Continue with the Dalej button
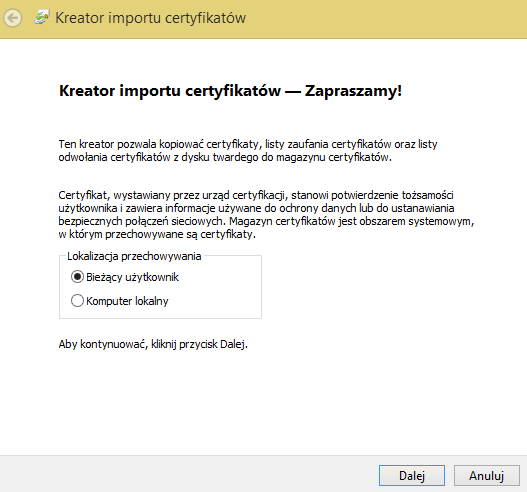Image resolution: width=527 pixels, height=492 pixels. [x=412, y=476]
